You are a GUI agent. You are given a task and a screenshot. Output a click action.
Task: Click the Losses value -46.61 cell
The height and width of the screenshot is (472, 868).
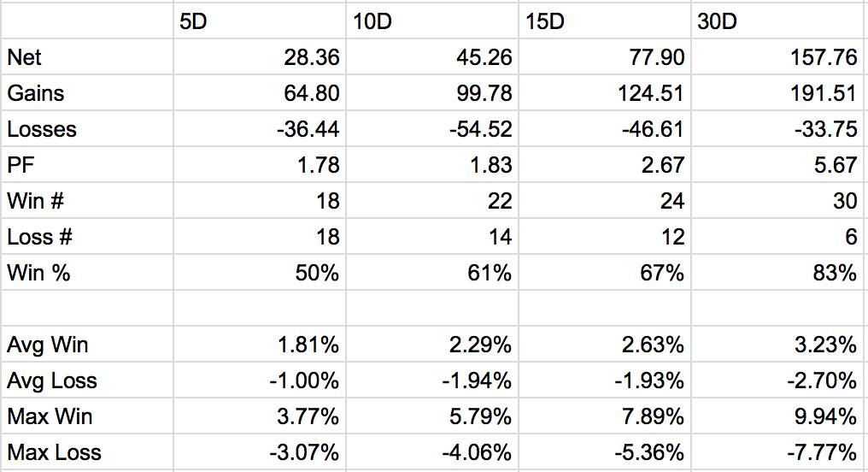pos(605,129)
